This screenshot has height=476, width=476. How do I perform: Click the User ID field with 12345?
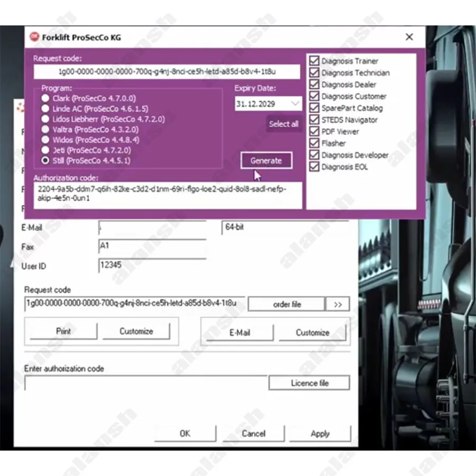click(152, 266)
